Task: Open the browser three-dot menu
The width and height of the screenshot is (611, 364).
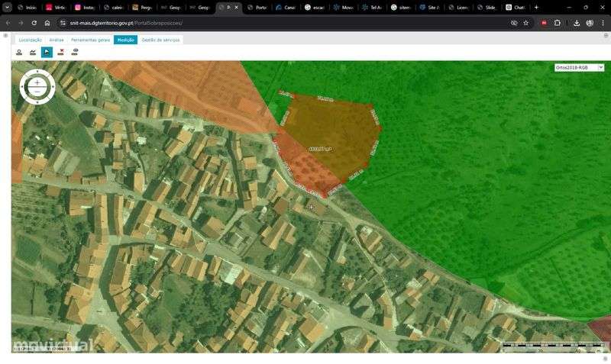Action: [603, 23]
